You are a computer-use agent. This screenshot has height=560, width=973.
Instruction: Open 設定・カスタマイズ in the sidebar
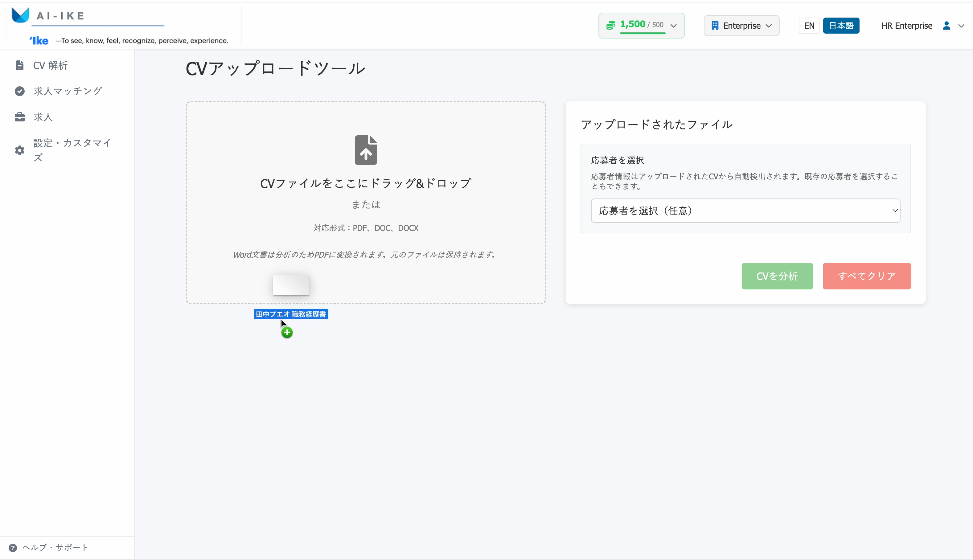(x=72, y=150)
